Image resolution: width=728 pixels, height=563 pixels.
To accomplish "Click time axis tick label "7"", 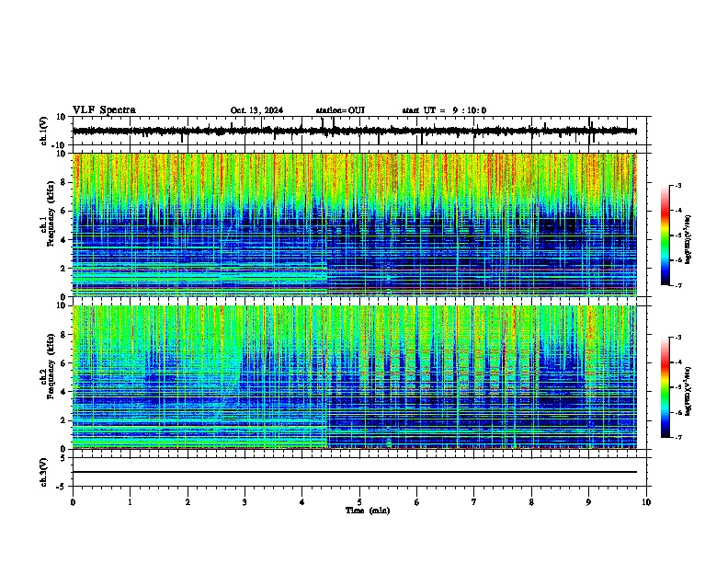I will pyautogui.click(x=474, y=502).
